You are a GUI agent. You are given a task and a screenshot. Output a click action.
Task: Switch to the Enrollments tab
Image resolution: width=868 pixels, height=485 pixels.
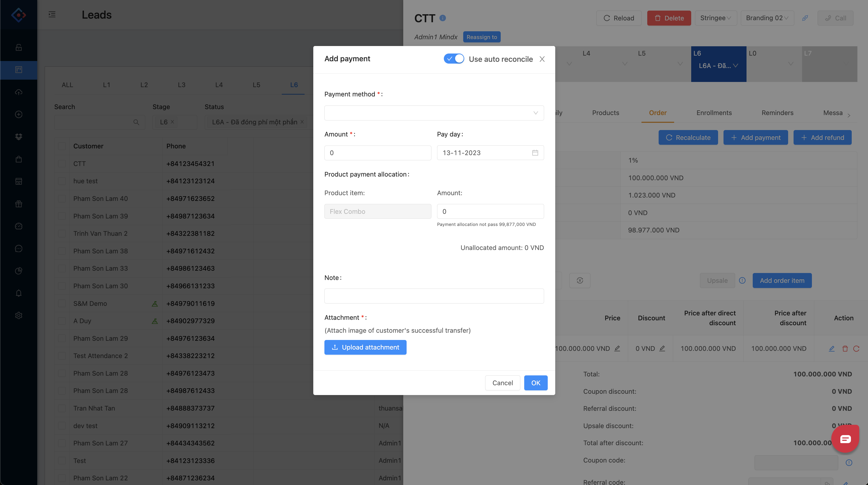[x=714, y=112]
